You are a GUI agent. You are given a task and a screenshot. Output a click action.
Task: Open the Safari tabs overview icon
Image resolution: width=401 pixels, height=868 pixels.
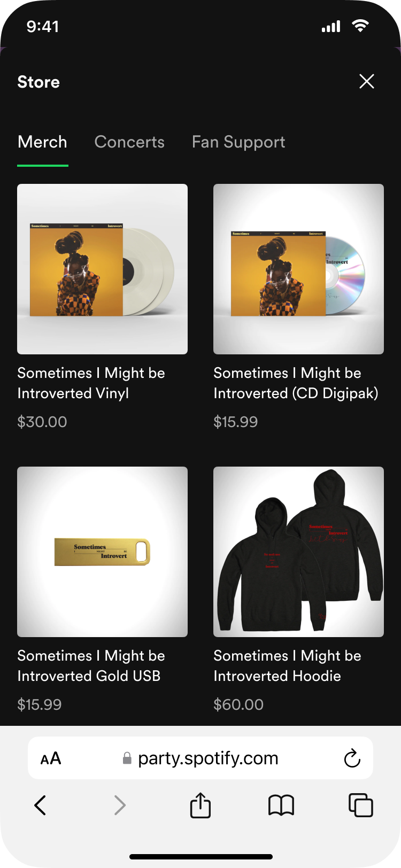point(361,805)
